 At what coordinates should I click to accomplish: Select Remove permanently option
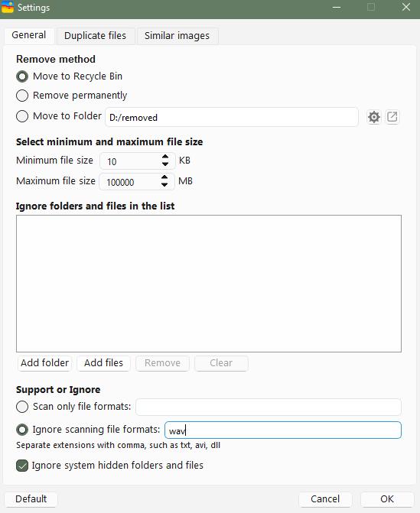(22, 96)
